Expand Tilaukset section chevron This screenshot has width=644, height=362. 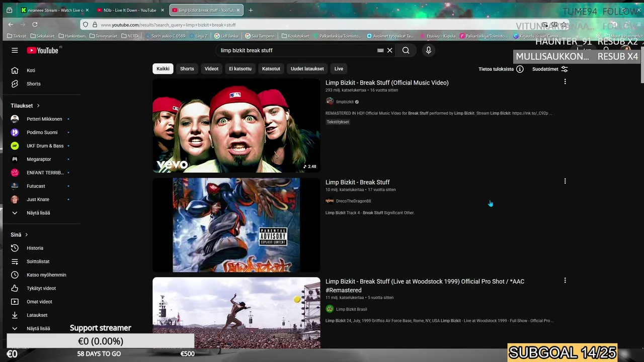[x=38, y=106]
